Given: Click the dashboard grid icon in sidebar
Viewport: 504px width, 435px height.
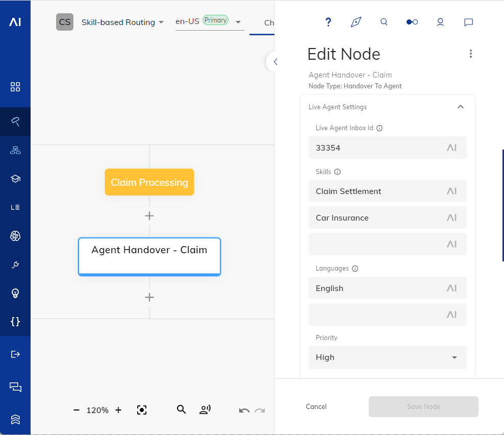Looking at the screenshot, I should coord(15,87).
